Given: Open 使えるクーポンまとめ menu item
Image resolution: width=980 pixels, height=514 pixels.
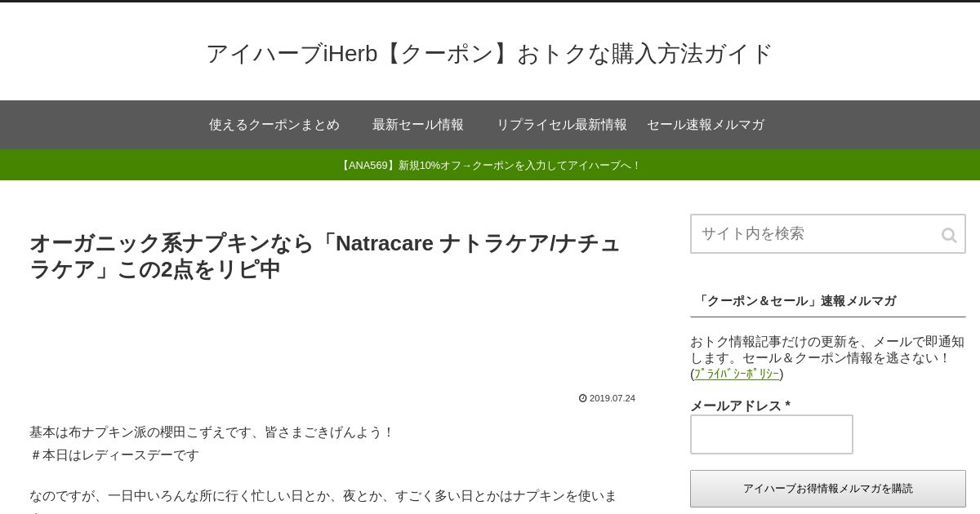Looking at the screenshot, I should (274, 125).
